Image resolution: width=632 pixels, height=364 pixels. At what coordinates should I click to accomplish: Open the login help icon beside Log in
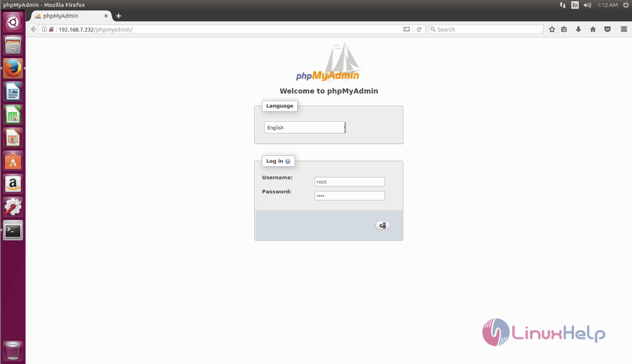[x=288, y=161]
